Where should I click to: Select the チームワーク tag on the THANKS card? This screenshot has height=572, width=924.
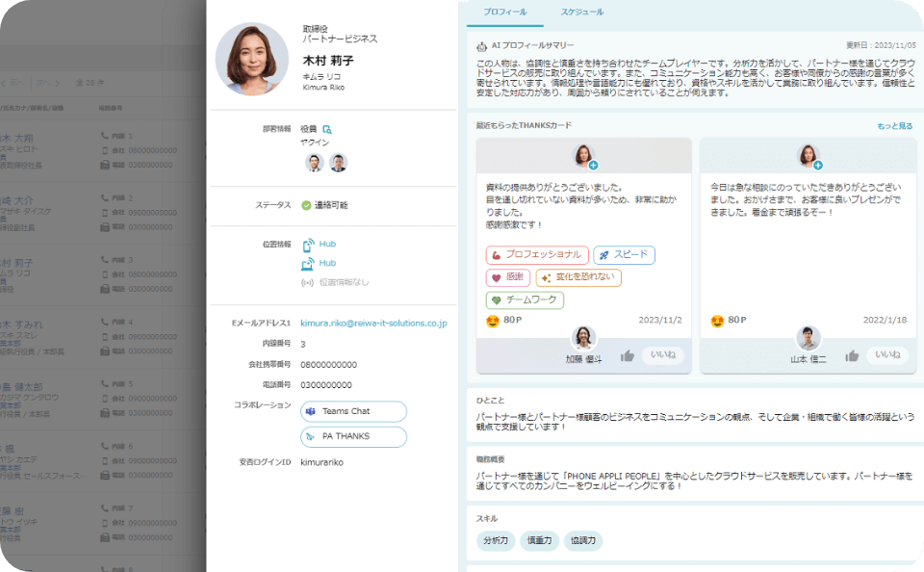[525, 299]
